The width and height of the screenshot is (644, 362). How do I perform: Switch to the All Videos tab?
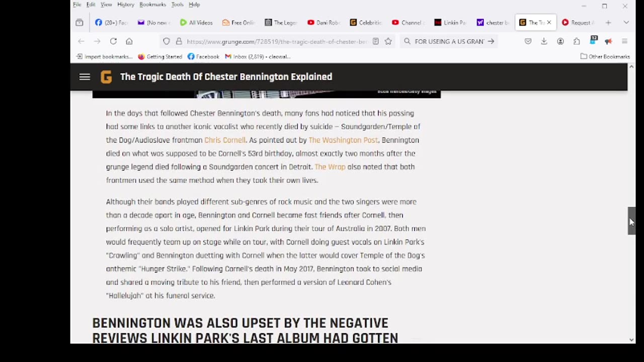(196, 23)
